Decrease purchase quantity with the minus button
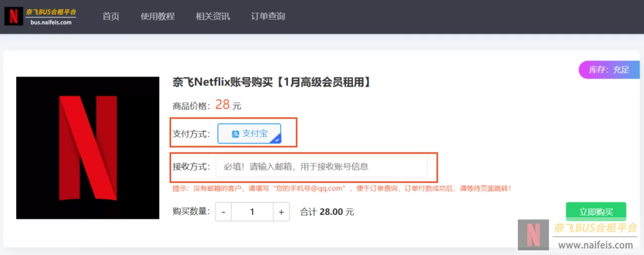644x255 pixels. click(223, 212)
